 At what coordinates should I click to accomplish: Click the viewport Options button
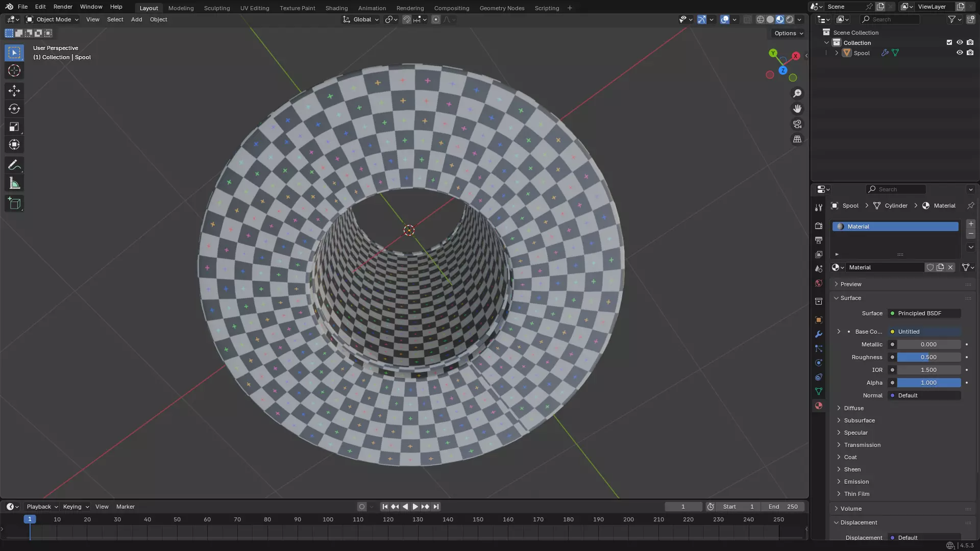tap(788, 33)
